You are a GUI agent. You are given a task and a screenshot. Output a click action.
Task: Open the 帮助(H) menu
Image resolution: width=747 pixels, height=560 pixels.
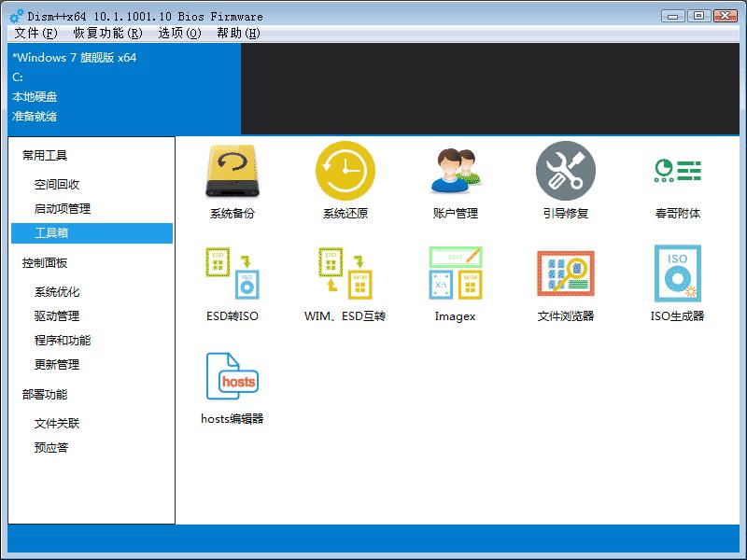(238, 33)
